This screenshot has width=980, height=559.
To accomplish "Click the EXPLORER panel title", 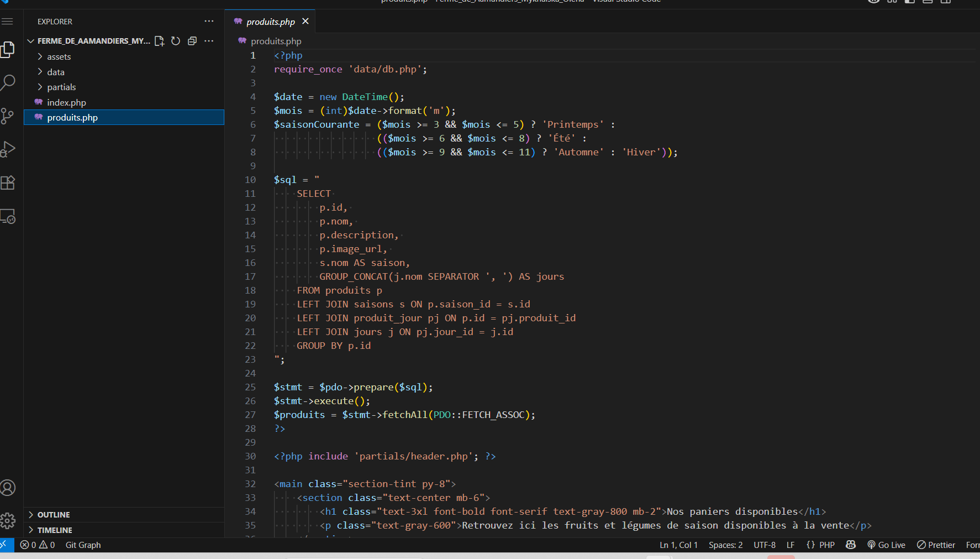I will [x=55, y=22].
